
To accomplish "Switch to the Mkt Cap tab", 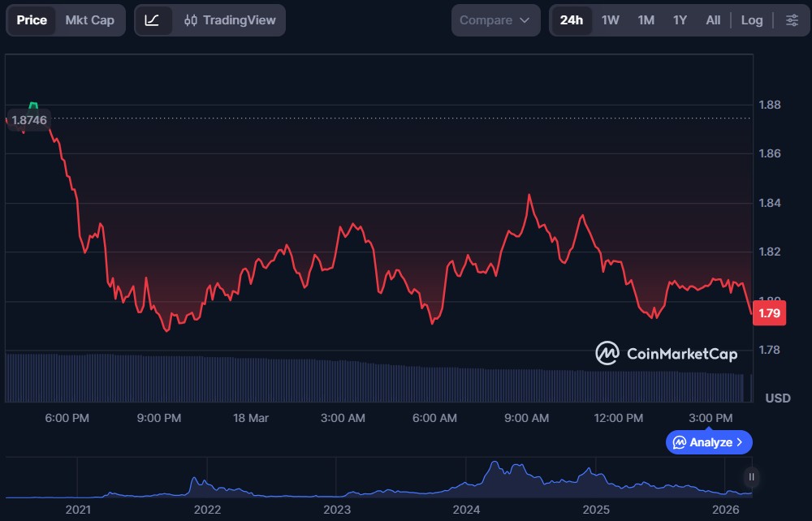I will point(90,19).
